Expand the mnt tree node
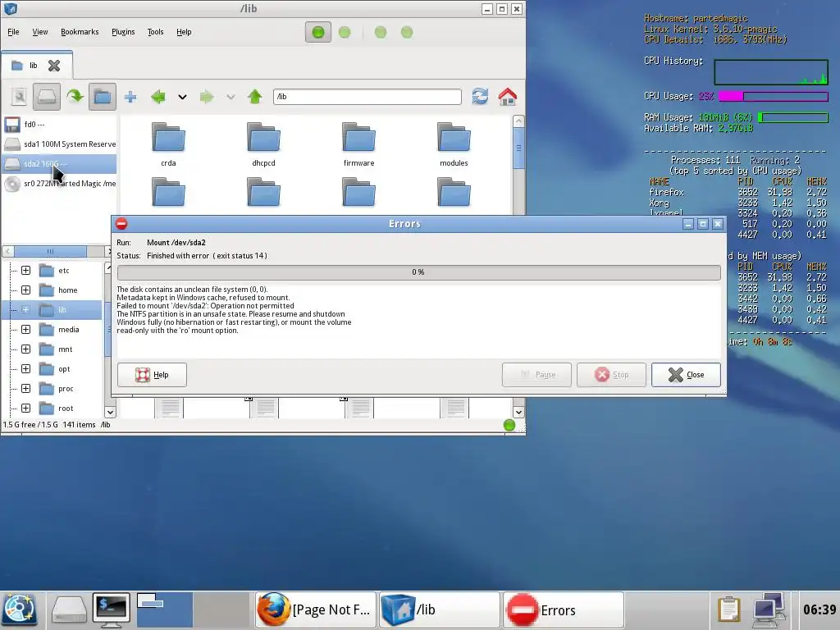840x630 pixels. click(x=25, y=349)
